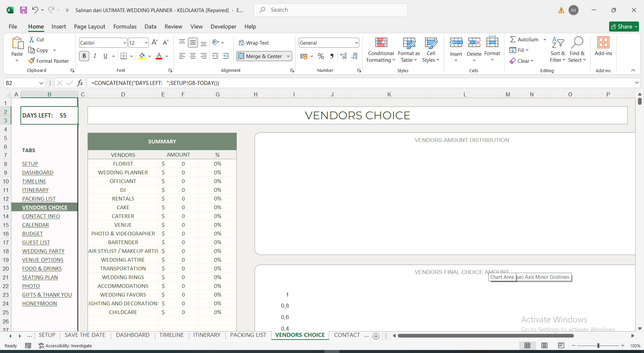Follow the SETUP link in TABS list
Image resolution: width=644 pixels, height=353 pixels.
pyautogui.click(x=30, y=164)
